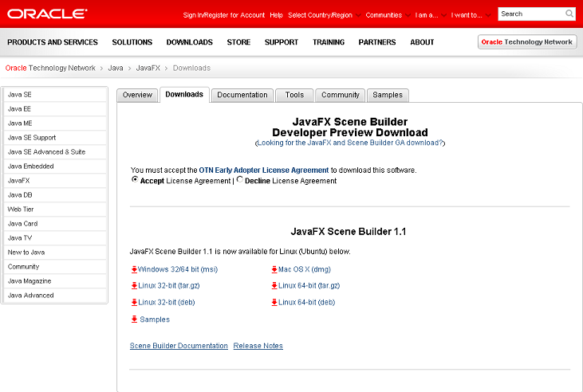Open Java Embedded in sidebar
This screenshot has width=583, height=392.
point(55,167)
